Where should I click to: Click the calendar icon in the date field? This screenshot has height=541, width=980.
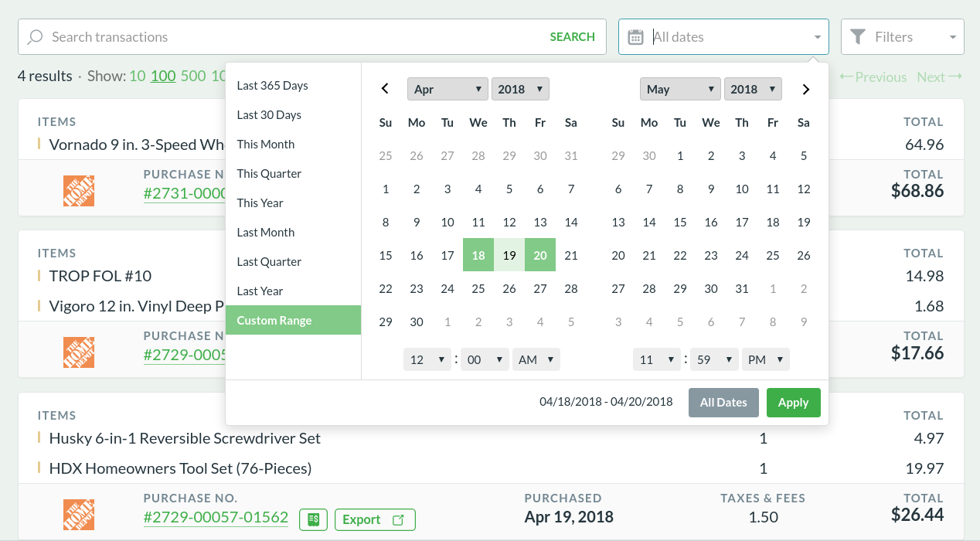point(635,36)
